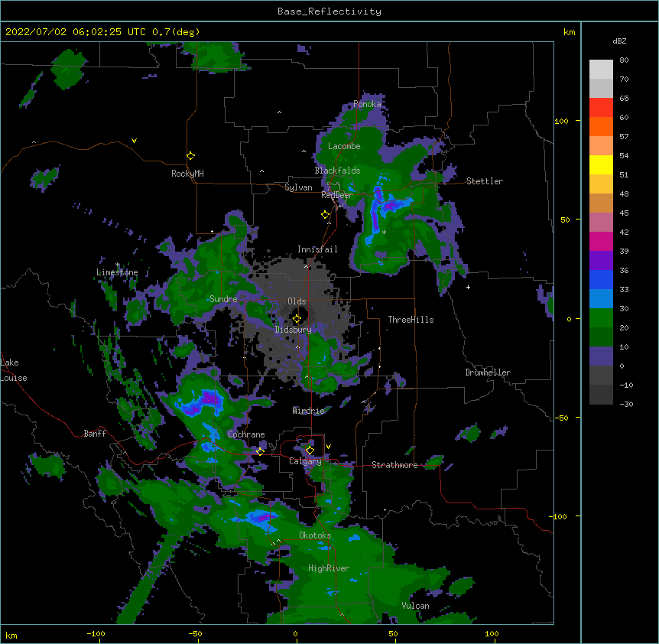Viewport: 659px width, 644px height.
Task: Click the white plus marker west of Drumheller region
Action: tap(468, 287)
